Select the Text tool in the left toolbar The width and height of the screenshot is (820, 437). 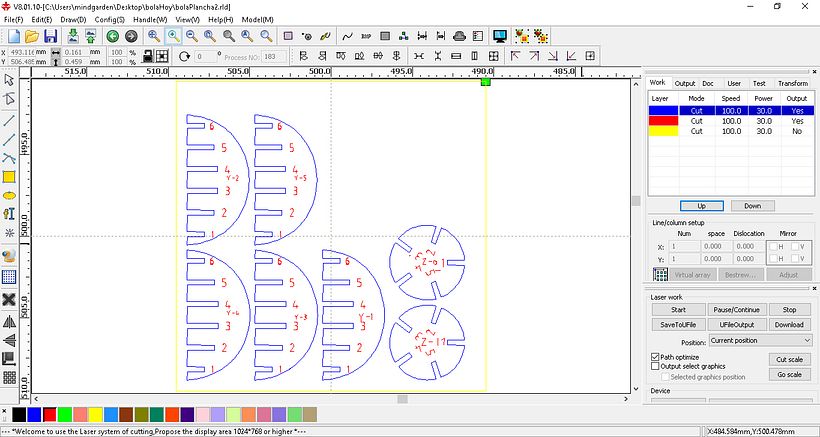(9, 214)
